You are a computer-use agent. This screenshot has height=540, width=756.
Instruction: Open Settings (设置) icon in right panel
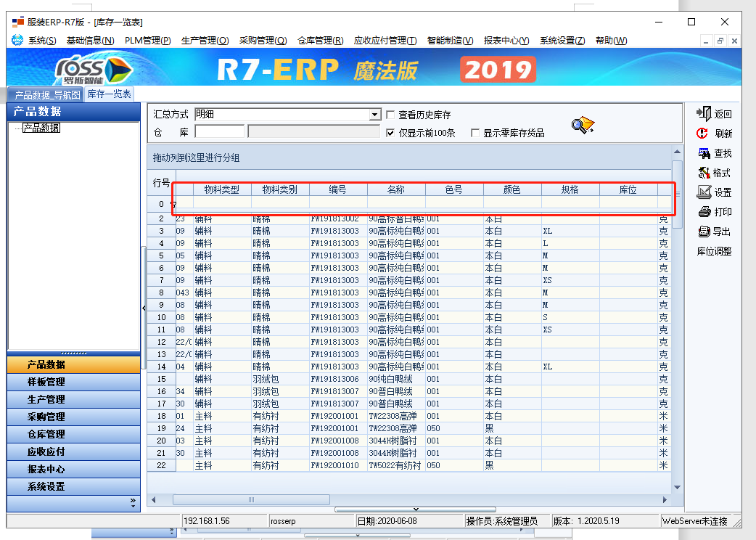(704, 192)
